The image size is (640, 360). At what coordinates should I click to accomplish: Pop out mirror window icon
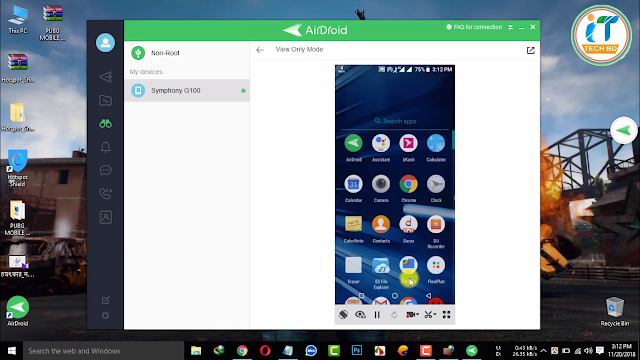(x=530, y=50)
